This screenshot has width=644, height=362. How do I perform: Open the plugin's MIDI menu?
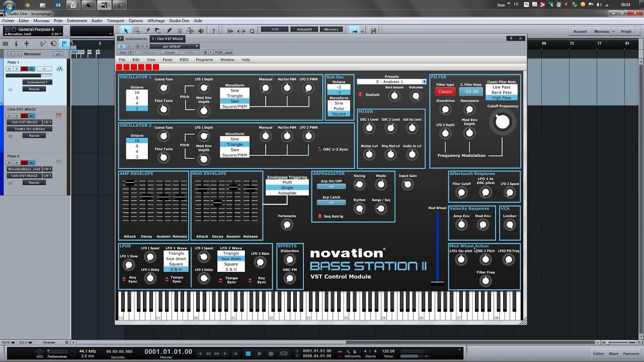(x=184, y=60)
